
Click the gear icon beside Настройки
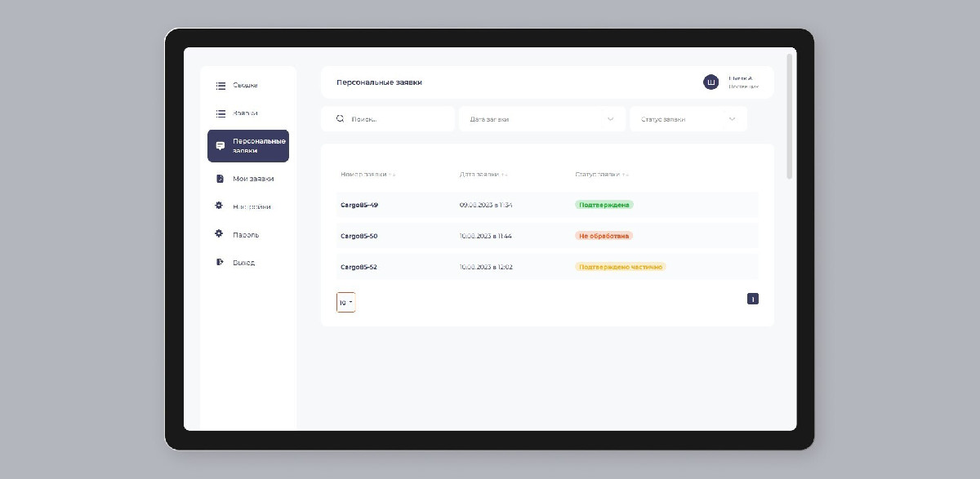coord(219,206)
